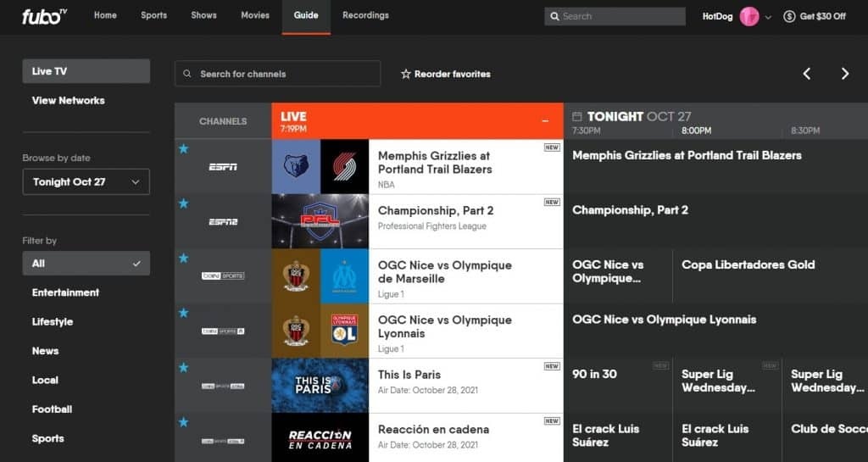Select Club de Soccer program at 8:30PM
Viewport: 868px width, 462px height.
[826, 437]
